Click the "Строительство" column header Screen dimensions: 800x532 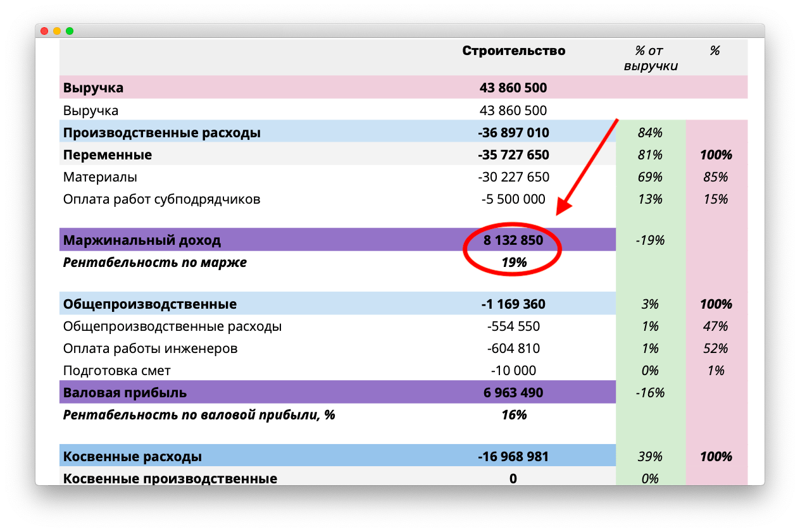click(x=513, y=51)
